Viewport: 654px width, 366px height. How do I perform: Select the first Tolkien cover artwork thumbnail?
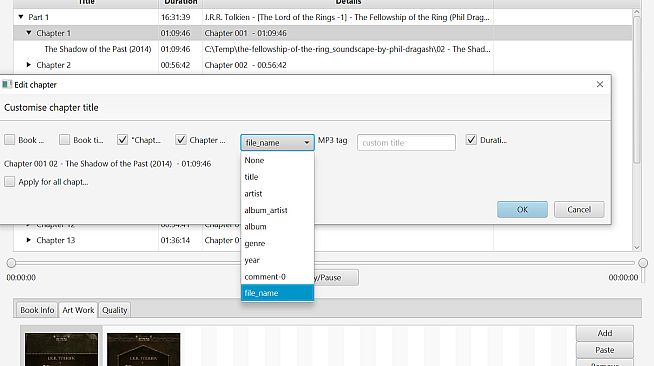(61, 349)
